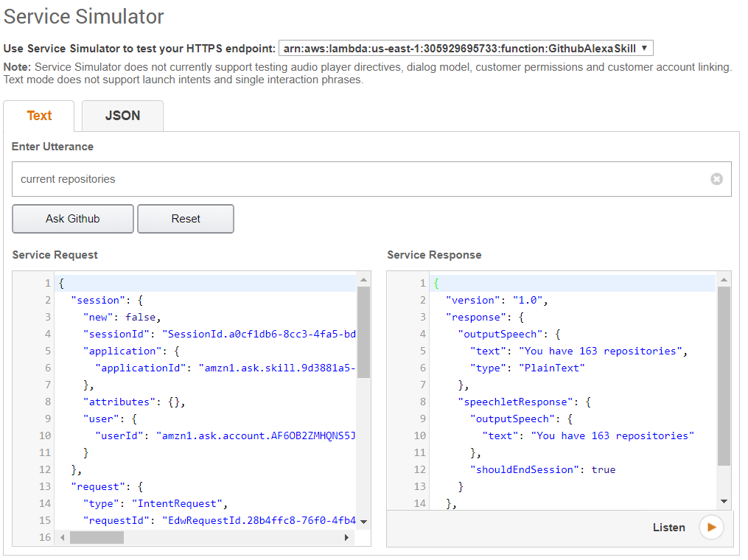The height and width of the screenshot is (560, 748).
Task: Click Service Request scroll up arrow
Action: point(364,280)
